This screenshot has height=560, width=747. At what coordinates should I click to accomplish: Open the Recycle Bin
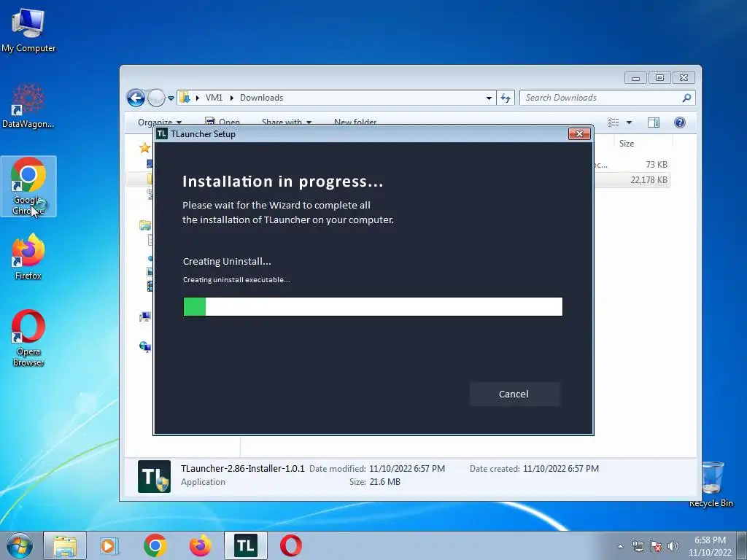pyautogui.click(x=711, y=484)
